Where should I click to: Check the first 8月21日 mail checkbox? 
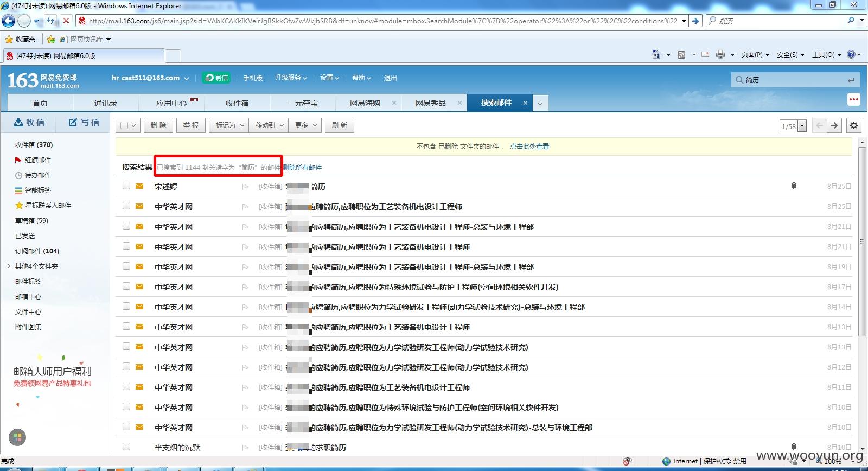(x=126, y=226)
